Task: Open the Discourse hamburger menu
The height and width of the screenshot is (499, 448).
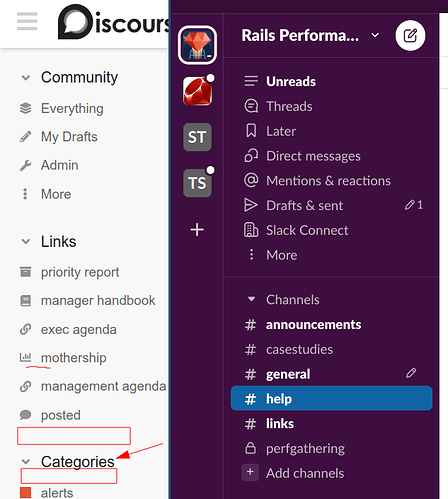Action: click(x=27, y=21)
